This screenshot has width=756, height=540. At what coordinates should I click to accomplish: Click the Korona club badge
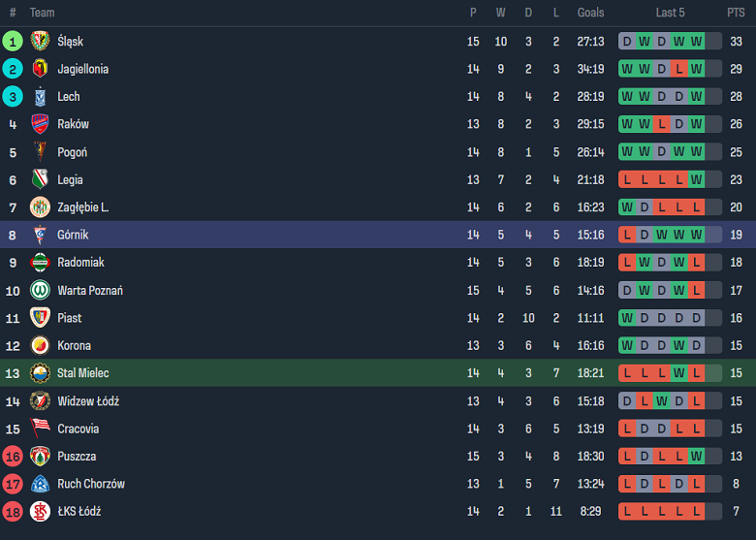point(40,345)
